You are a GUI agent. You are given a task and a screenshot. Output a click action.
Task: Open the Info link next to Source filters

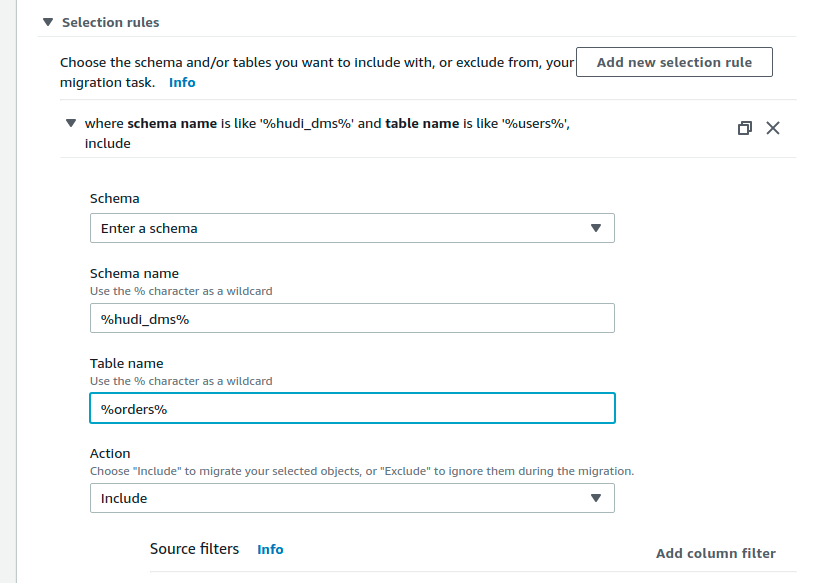[270, 549]
